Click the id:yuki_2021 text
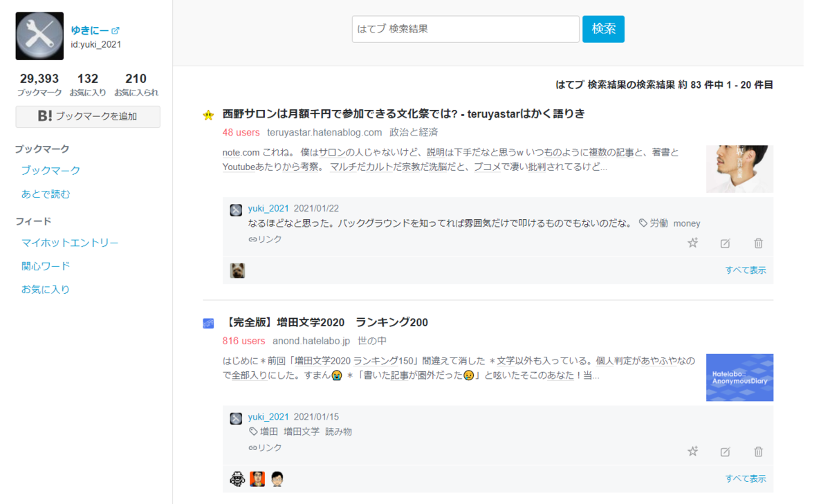This screenshot has width=830, height=504. (x=96, y=44)
